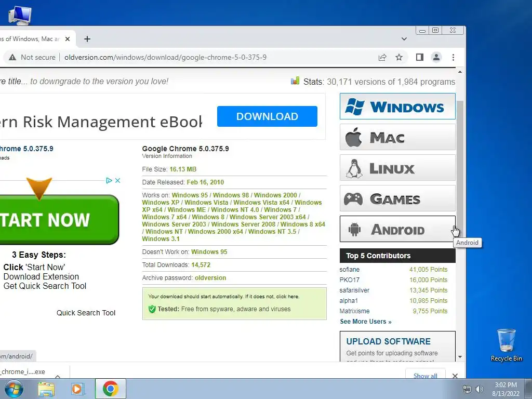
Task: Open contributor safarisilver's profile
Action: coord(354,290)
